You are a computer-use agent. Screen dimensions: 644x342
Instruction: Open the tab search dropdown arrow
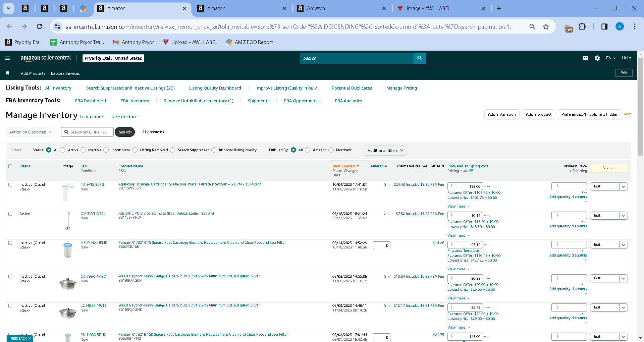(8, 8)
